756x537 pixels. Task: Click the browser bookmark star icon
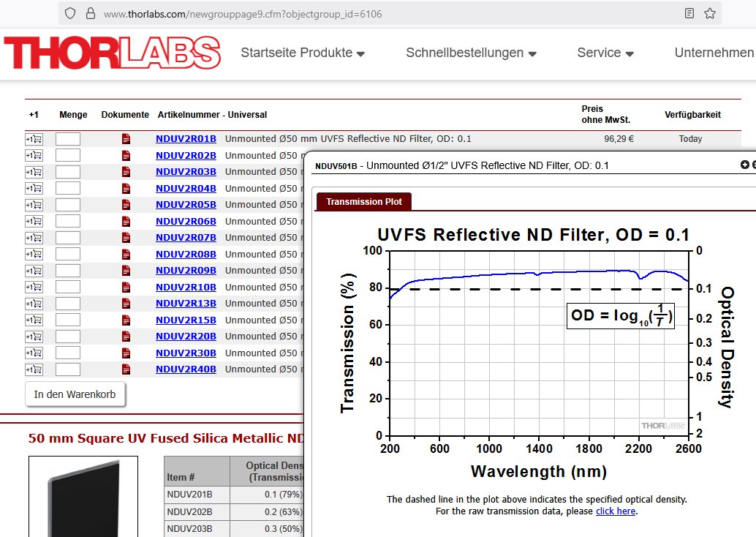tap(709, 13)
